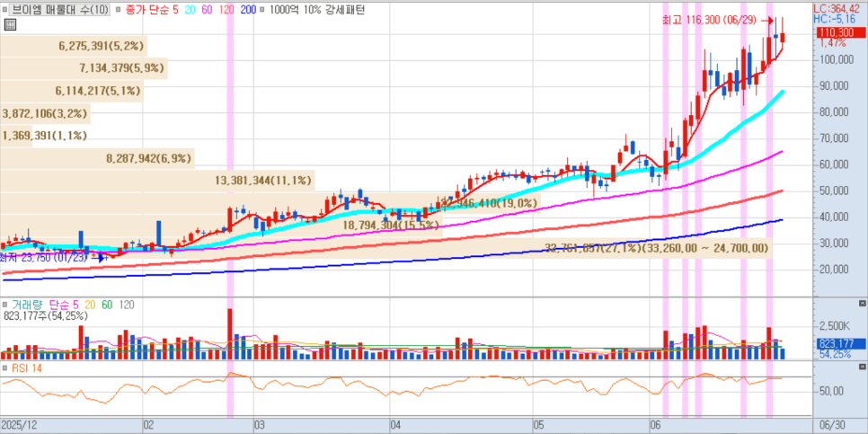
Task: Click the 1000억 10% 강세패턴 indicator label
Action: coord(317,10)
